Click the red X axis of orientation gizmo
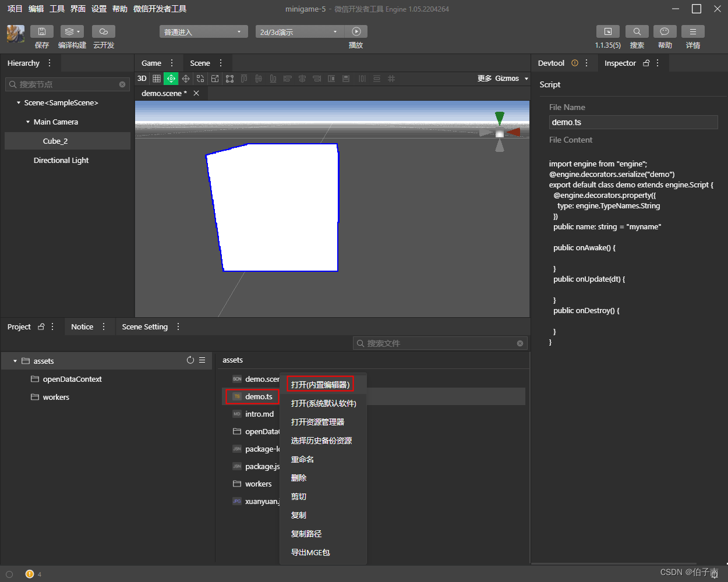Viewport: 728px width, 582px height. (514, 133)
